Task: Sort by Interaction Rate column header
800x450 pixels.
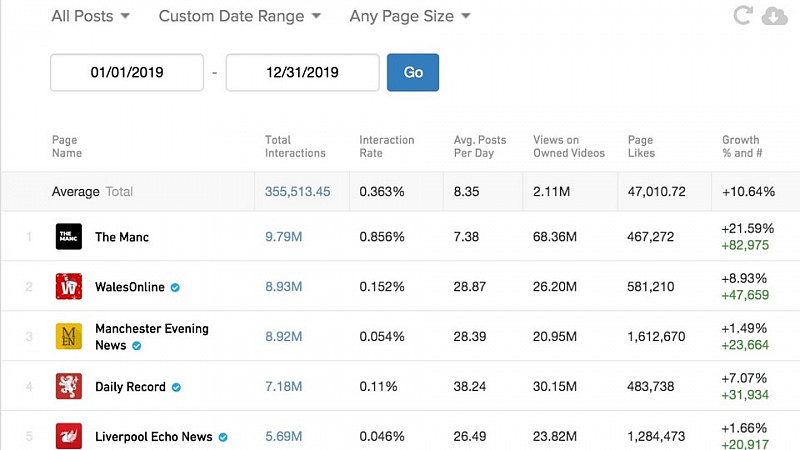Action: (387, 146)
